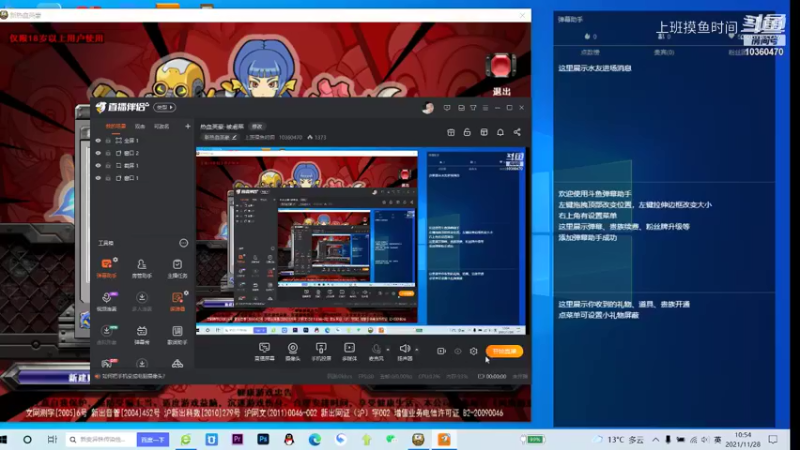Hide the 窗口 1 source

pos(98,178)
